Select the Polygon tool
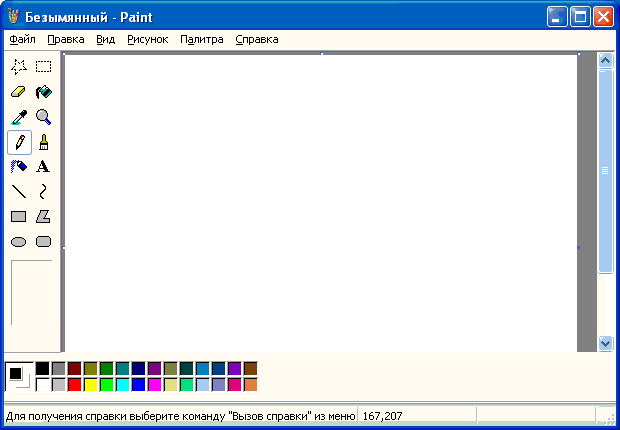Image resolution: width=620 pixels, height=430 pixels. [x=43, y=217]
